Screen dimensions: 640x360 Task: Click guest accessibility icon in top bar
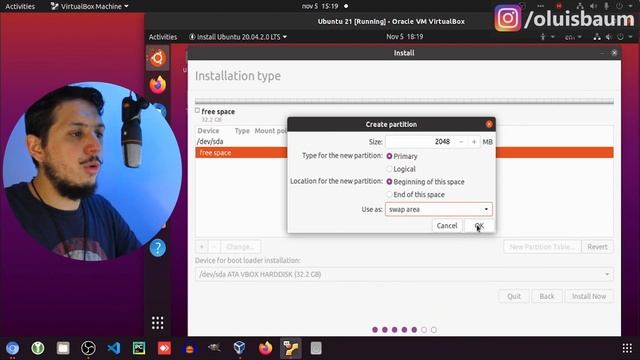tap(543, 37)
